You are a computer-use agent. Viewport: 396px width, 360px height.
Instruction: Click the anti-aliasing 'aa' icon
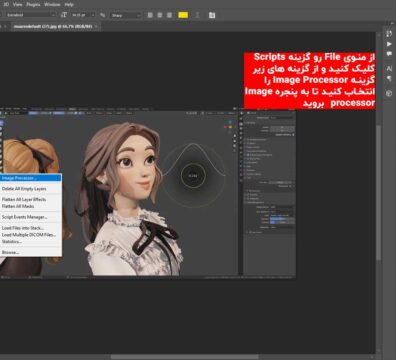click(x=103, y=15)
